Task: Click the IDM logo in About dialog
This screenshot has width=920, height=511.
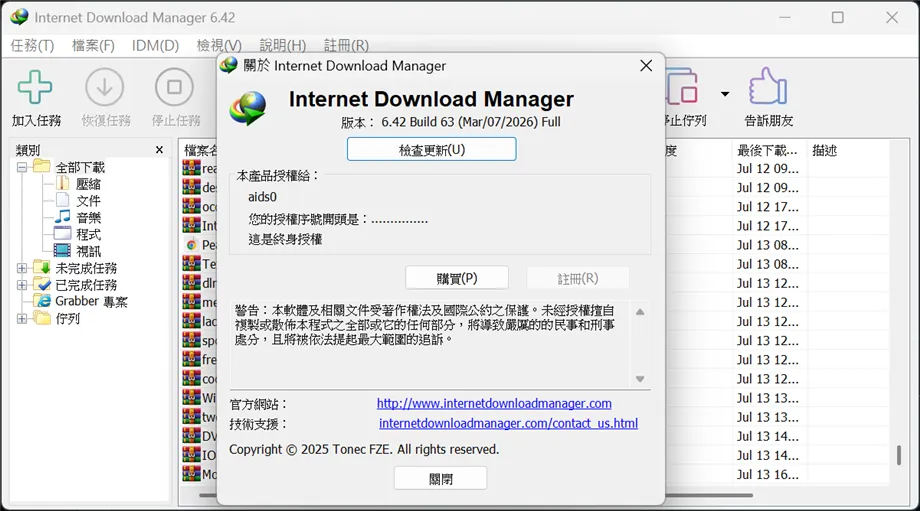Action: (x=248, y=108)
